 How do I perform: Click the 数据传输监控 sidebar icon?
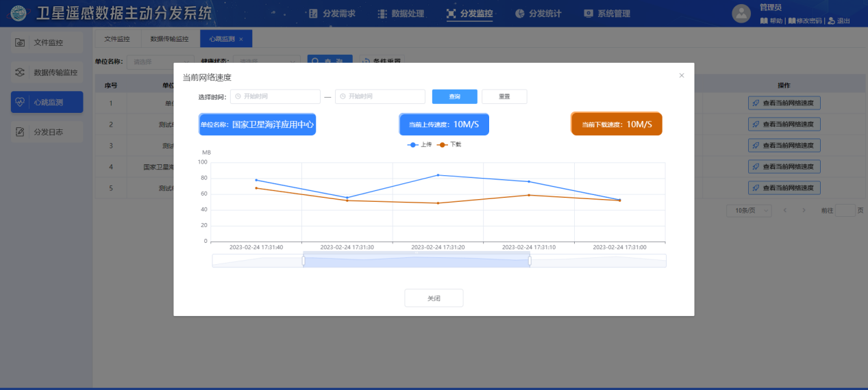(21, 73)
